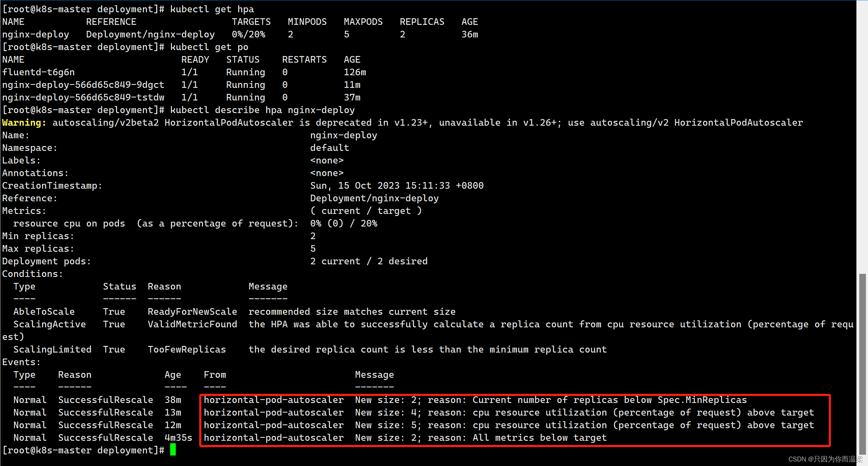Click the REPLICAS column header
The height and width of the screenshot is (466, 868).
[422, 22]
